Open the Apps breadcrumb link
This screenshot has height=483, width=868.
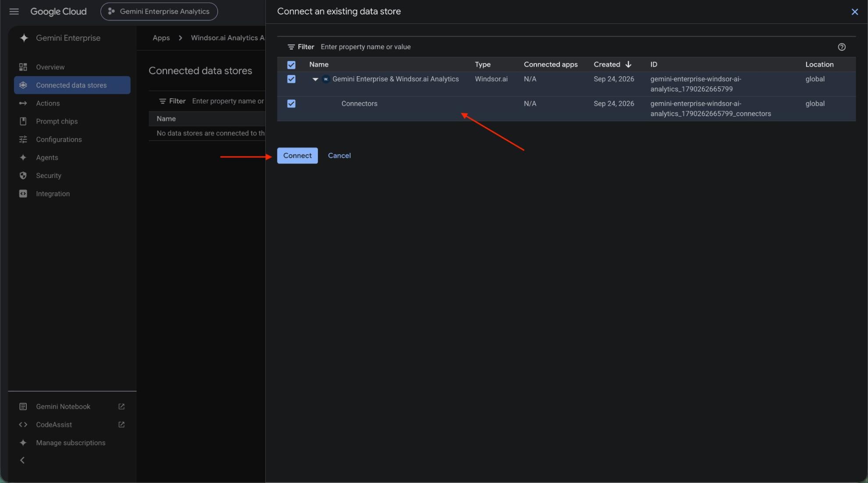point(161,38)
